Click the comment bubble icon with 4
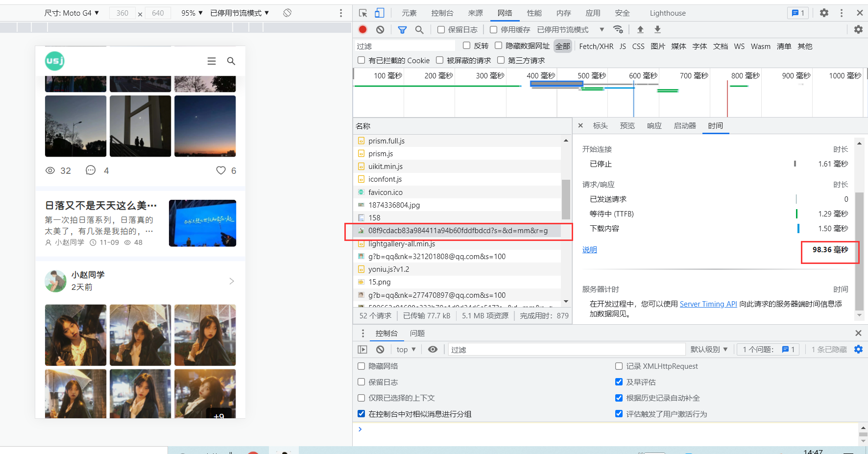Screen dimensions: 868x454 click(x=91, y=170)
